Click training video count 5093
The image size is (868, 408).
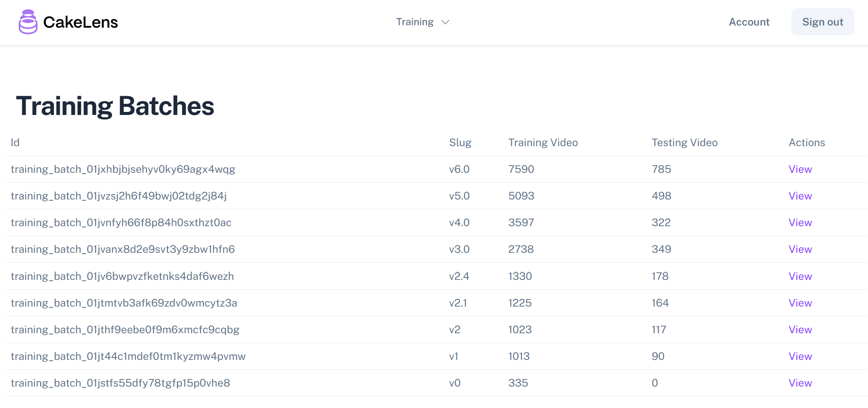(521, 196)
